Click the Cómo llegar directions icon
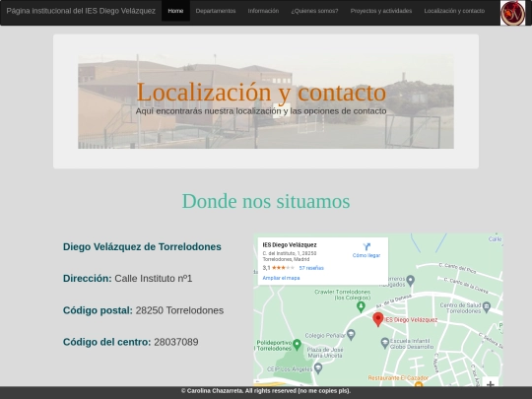The height and width of the screenshot is (399, 532). [366, 246]
